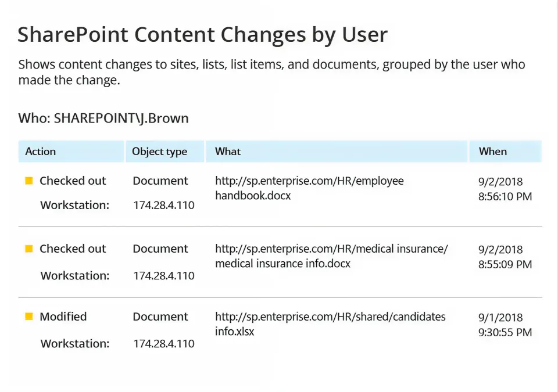This screenshot has width=558, height=392.
Task: Sort by the Action column header
Action: click(x=41, y=152)
